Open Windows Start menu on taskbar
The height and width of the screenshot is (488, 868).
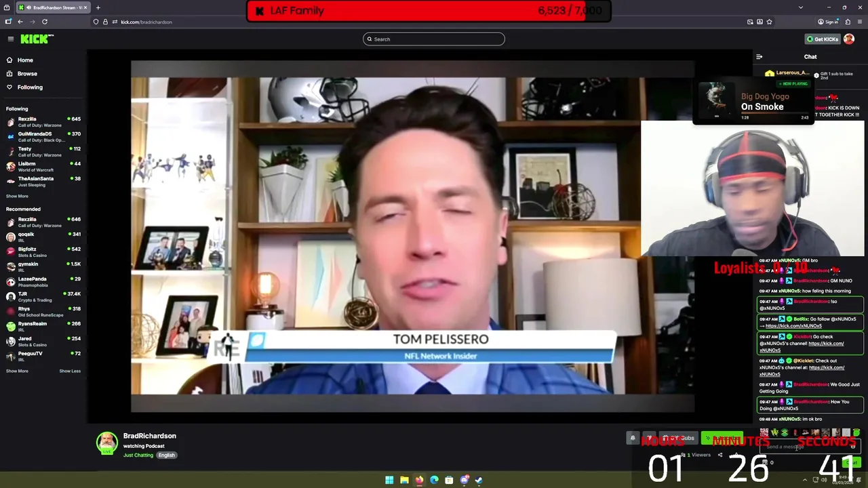point(389,481)
